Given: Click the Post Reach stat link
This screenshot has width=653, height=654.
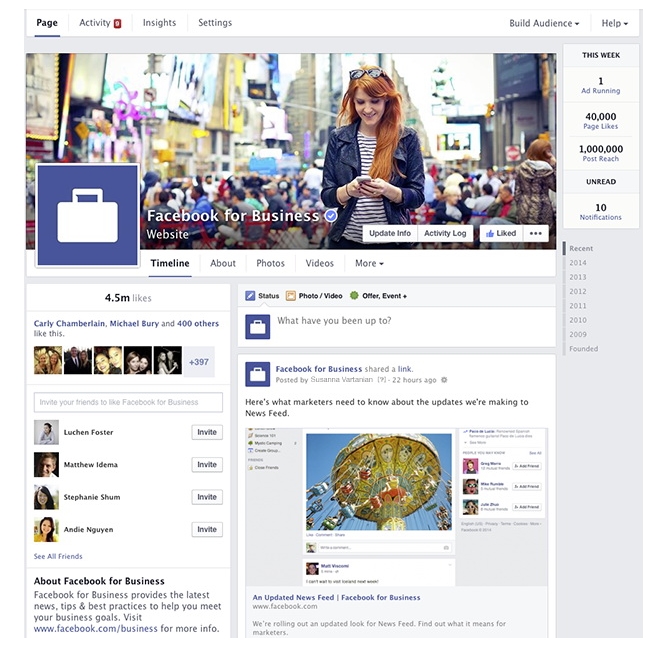Looking at the screenshot, I should coord(600,158).
